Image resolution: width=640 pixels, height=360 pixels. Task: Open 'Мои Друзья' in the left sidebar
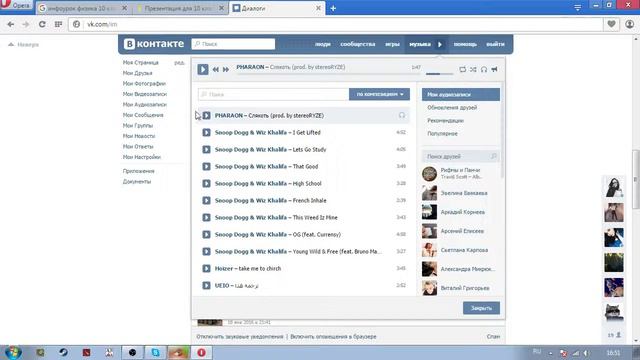pos(138,73)
